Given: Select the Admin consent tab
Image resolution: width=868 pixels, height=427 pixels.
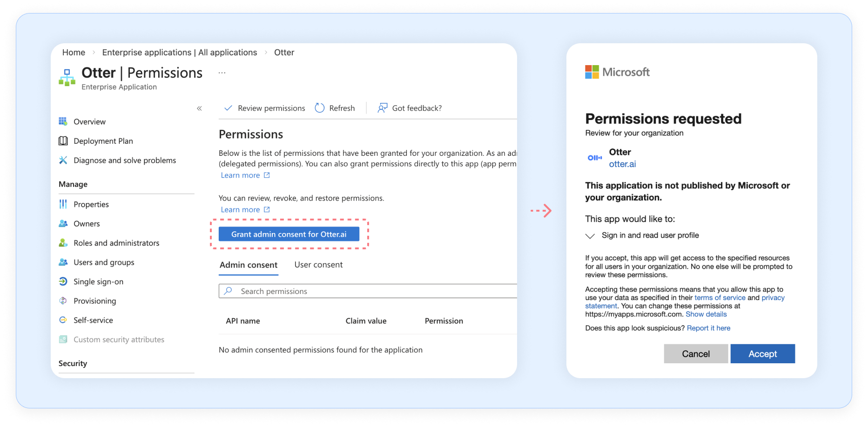Looking at the screenshot, I should [x=249, y=265].
